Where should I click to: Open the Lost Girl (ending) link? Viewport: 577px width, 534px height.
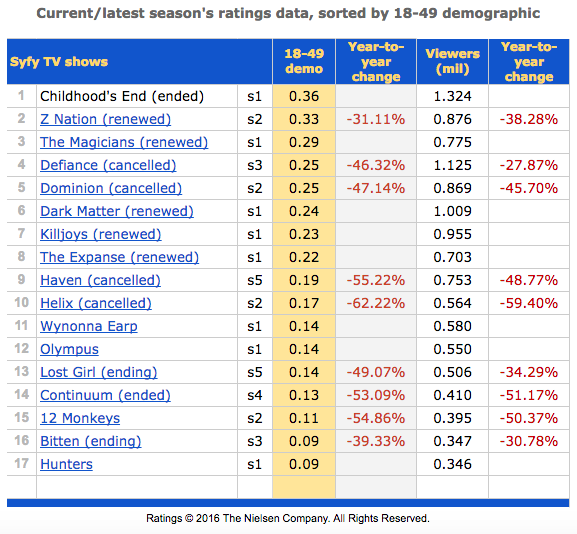pos(99,372)
